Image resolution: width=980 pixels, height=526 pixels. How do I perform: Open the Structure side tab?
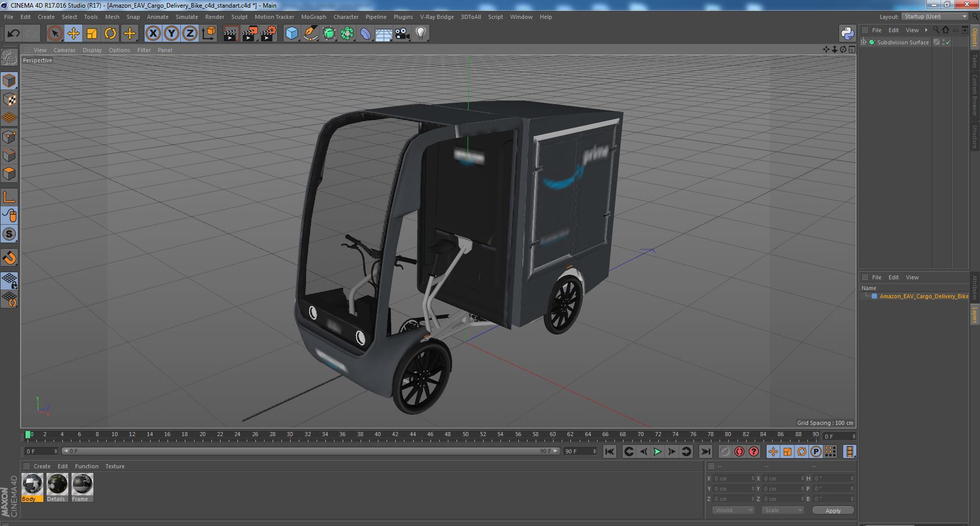(974, 136)
